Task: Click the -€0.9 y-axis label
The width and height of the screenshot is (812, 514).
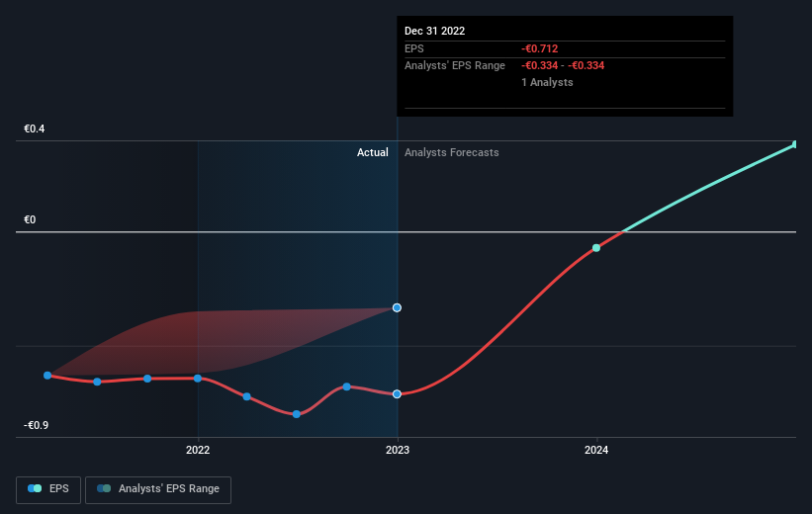Action: pyautogui.click(x=36, y=425)
